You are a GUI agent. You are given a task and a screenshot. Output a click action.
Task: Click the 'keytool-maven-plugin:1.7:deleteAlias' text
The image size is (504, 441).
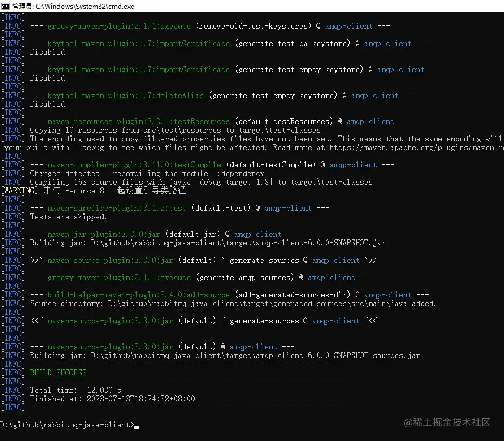pos(125,95)
